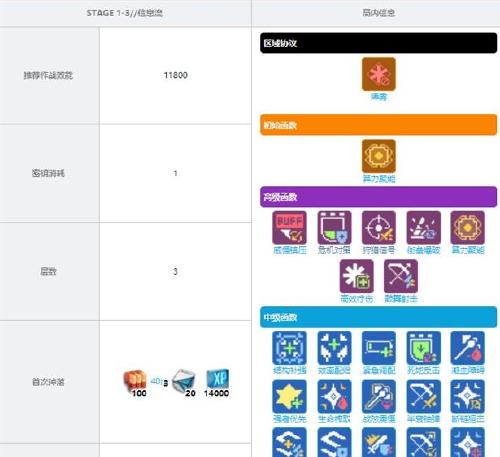Select the blue bow icon with sword
The height and width of the screenshot is (457, 500).
click(x=423, y=396)
